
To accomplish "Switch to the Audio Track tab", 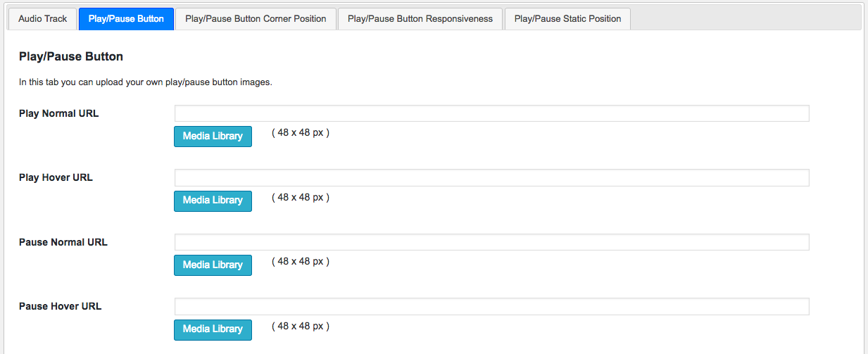I will point(43,19).
